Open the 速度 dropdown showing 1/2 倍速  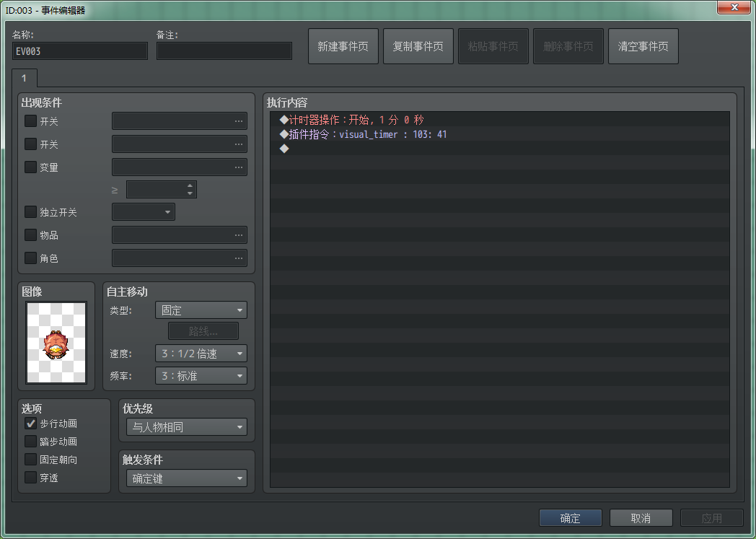coord(201,354)
